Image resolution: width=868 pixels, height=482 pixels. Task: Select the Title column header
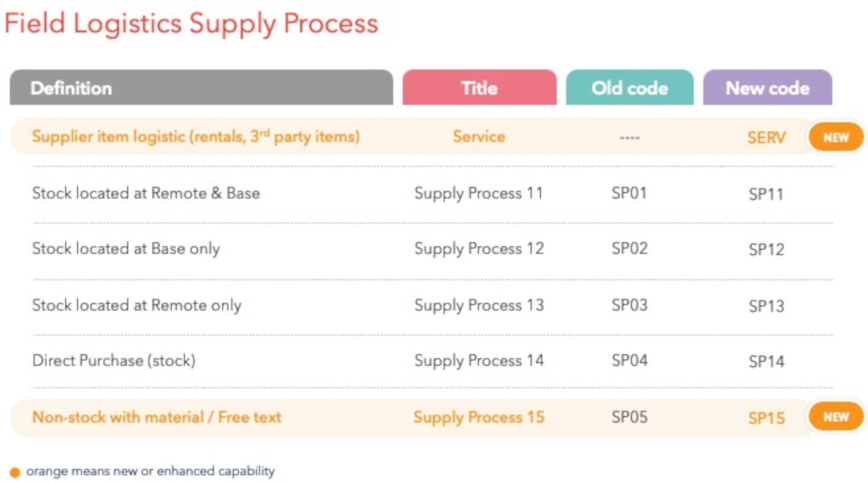479,88
